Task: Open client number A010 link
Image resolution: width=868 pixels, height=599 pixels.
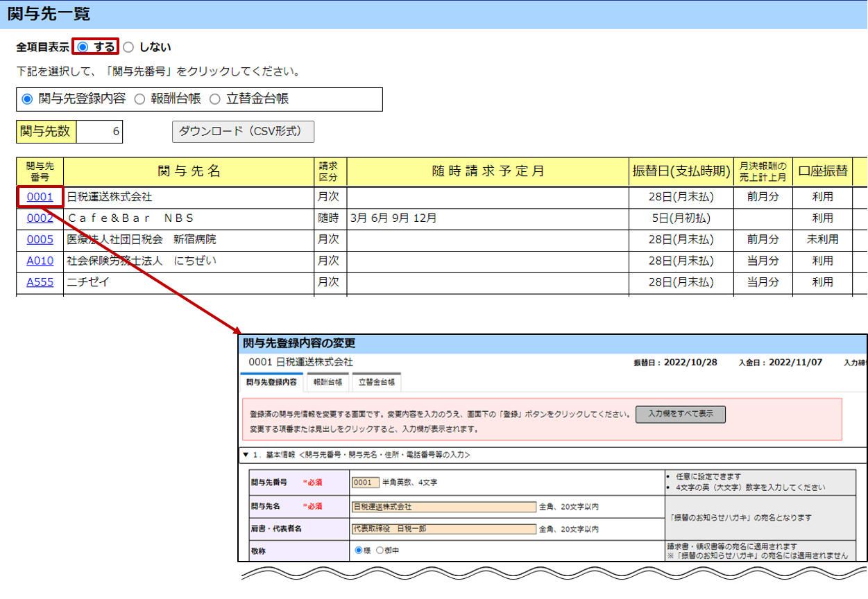Action: pyautogui.click(x=40, y=261)
